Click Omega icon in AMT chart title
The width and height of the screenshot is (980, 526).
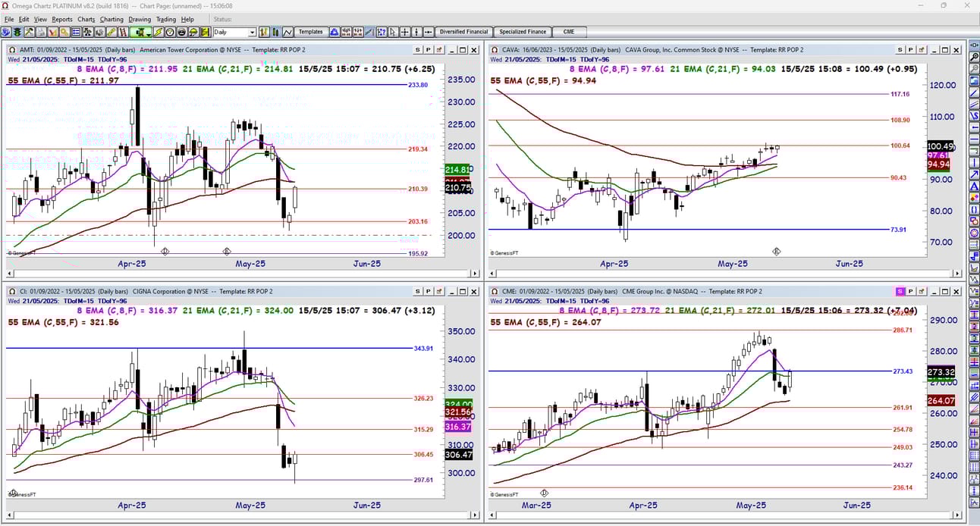tap(11, 50)
